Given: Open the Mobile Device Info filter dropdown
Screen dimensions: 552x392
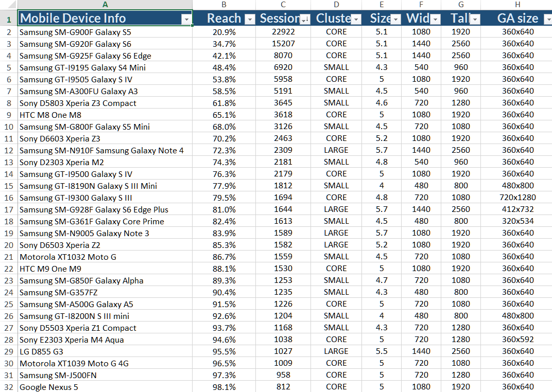Looking at the screenshot, I should click(186, 20).
